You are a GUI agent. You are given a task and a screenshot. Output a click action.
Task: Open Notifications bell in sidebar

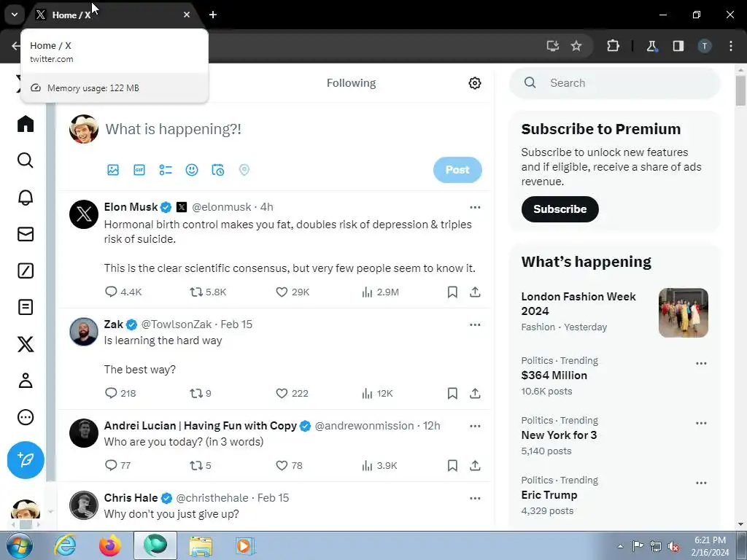(26, 197)
